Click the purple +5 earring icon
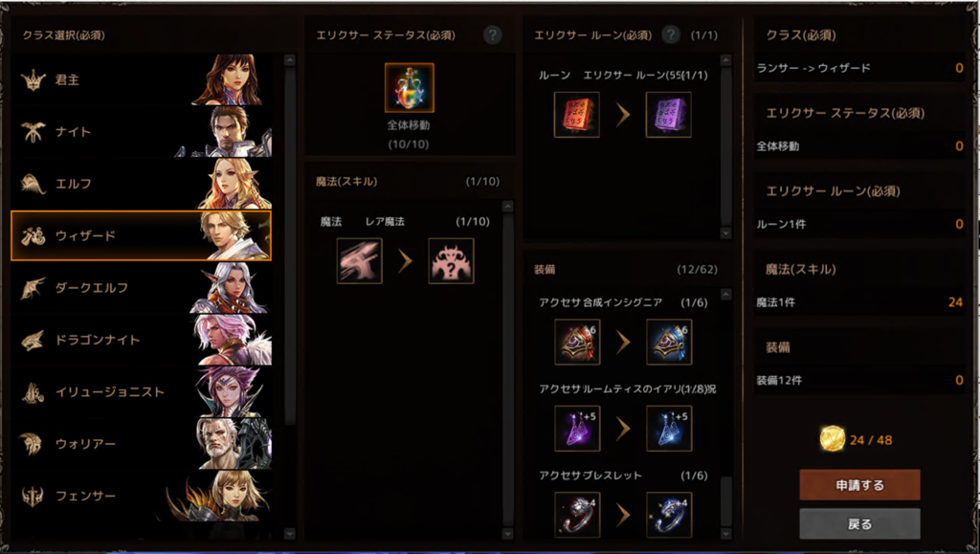The height and width of the screenshot is (554, 980). [577, 429]
